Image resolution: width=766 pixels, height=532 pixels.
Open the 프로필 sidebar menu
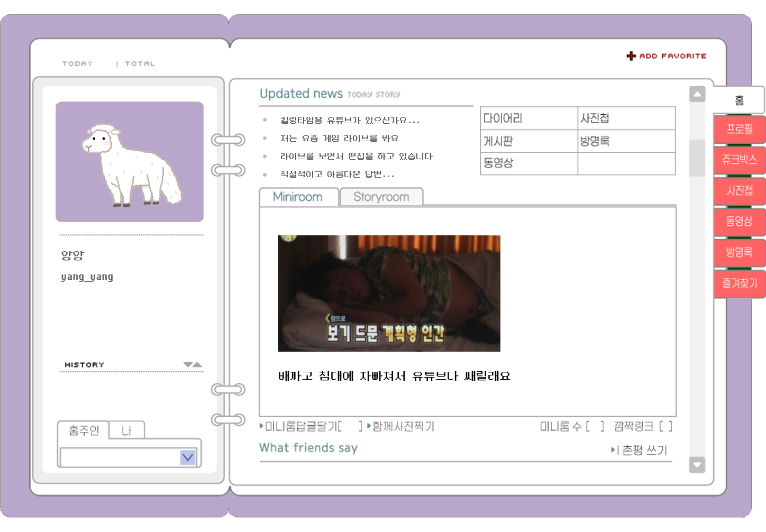coord(739,130)
